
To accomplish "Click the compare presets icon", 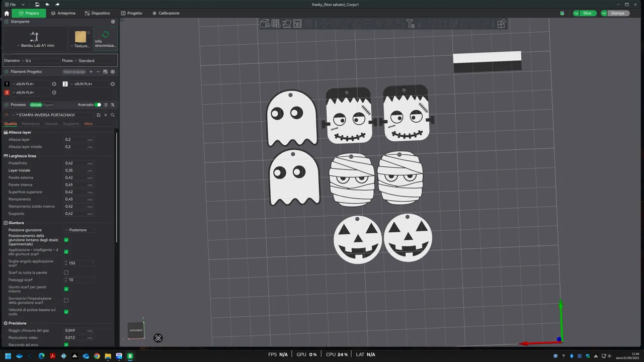I will (113, 105).
